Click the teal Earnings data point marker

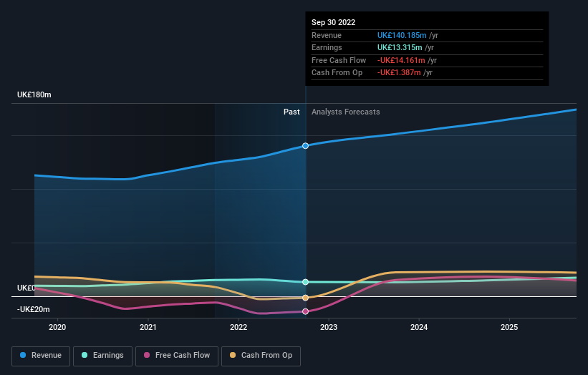tap(305, 282)
